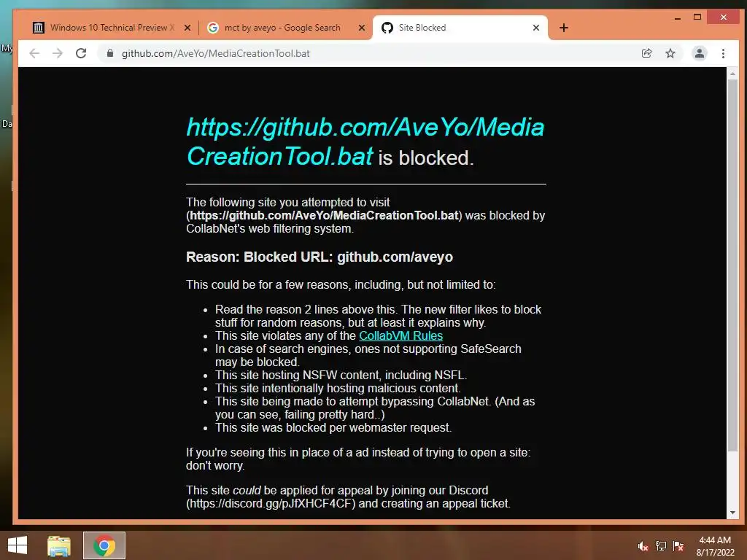The image size is (747, 560).
Task: Click the 'intentionally hosting malicious content' bullet
Action: (x=337, y=388)
